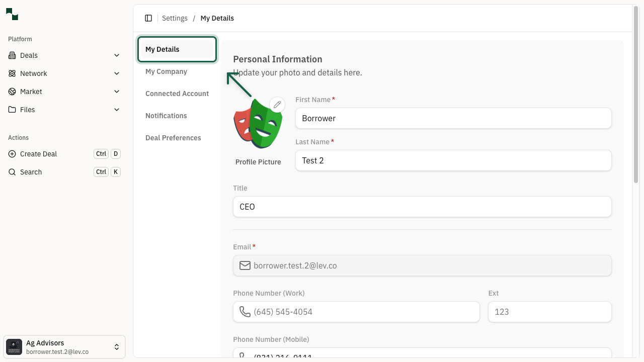
Task: Click the Search magnifier icon
Action: click(x=12, y=172)
